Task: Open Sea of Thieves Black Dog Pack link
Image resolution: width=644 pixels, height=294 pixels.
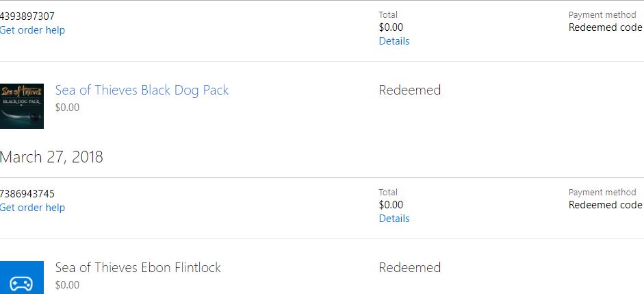Action: tap(142, 90)
